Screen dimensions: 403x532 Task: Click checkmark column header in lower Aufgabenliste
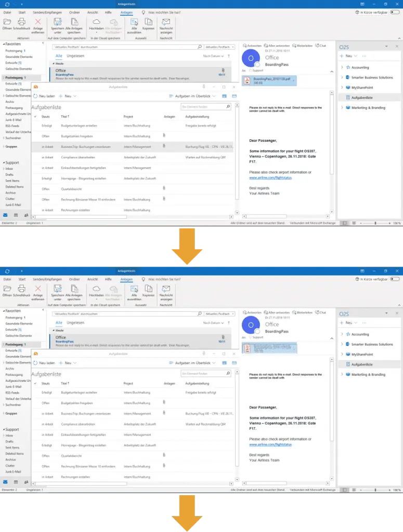point(35,383)
